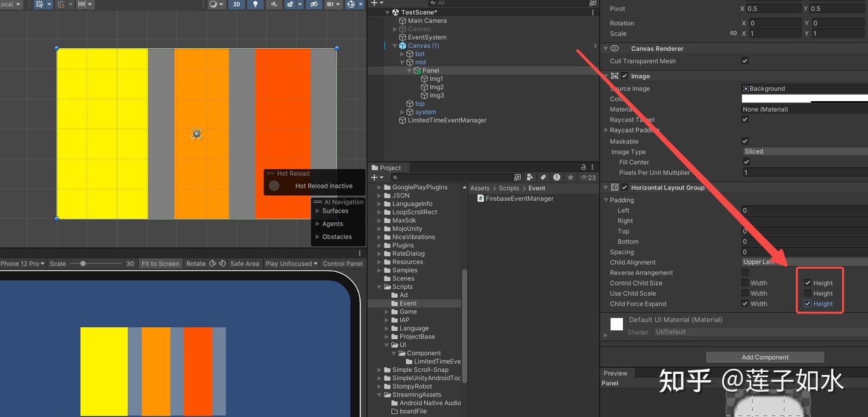Open the Play Unfocused dropdown
This screenshot has width=868, height=417.
[x=291, y=263]
